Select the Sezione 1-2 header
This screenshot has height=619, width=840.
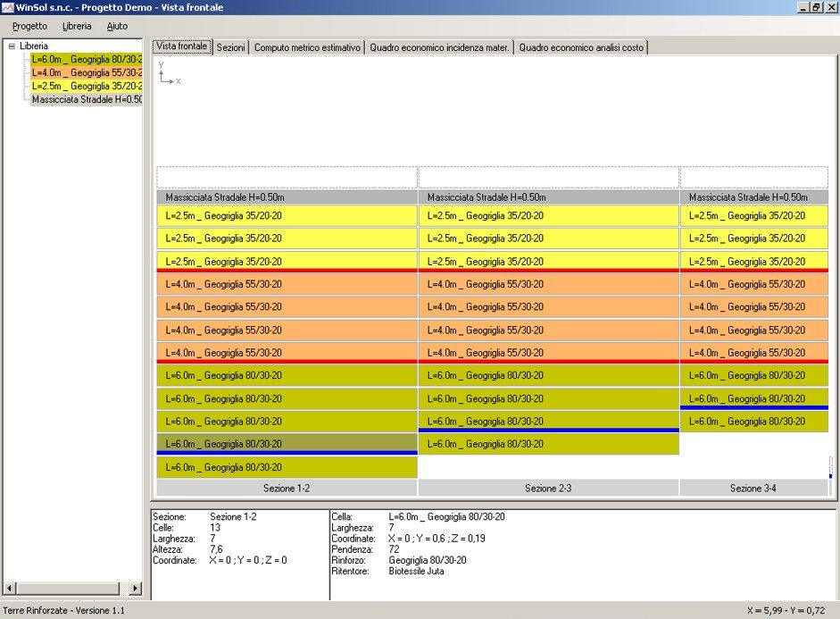(x=287, y=489)
